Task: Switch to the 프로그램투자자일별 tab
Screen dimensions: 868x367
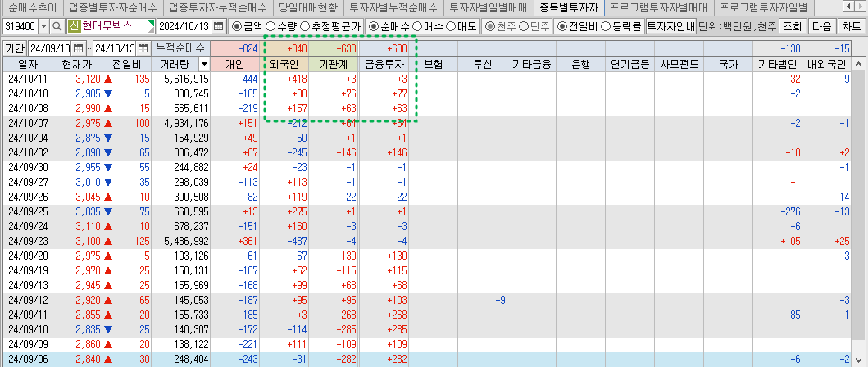Action: 763,7
